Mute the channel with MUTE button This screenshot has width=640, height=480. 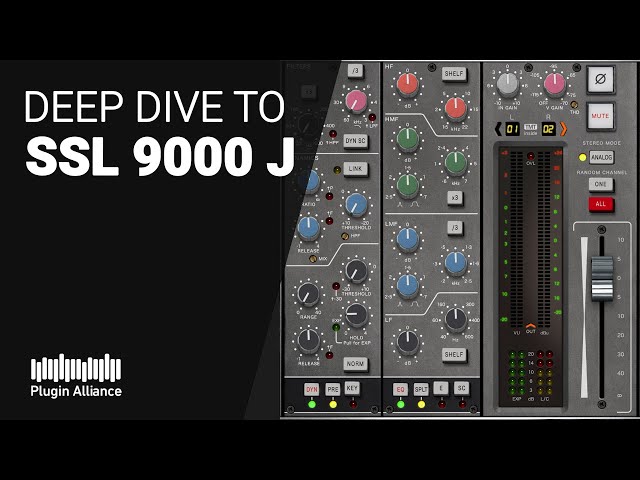600,116
